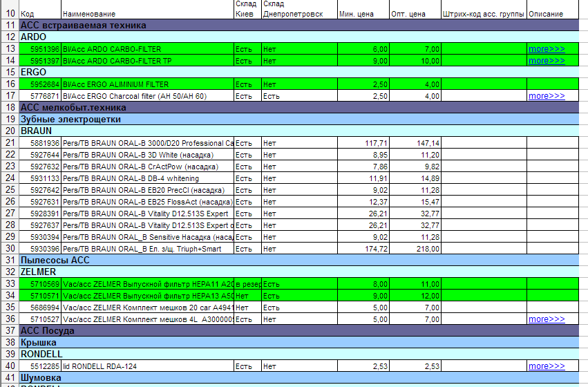Select the АСС Посуда section row
This screenshot has height=387, width=588.
[299, 331]
